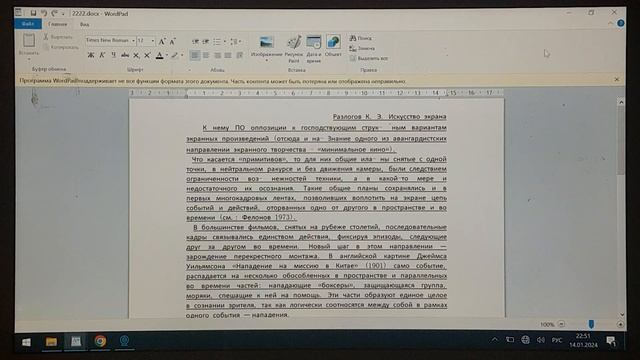Open WordPad help icon

(620, 23)
